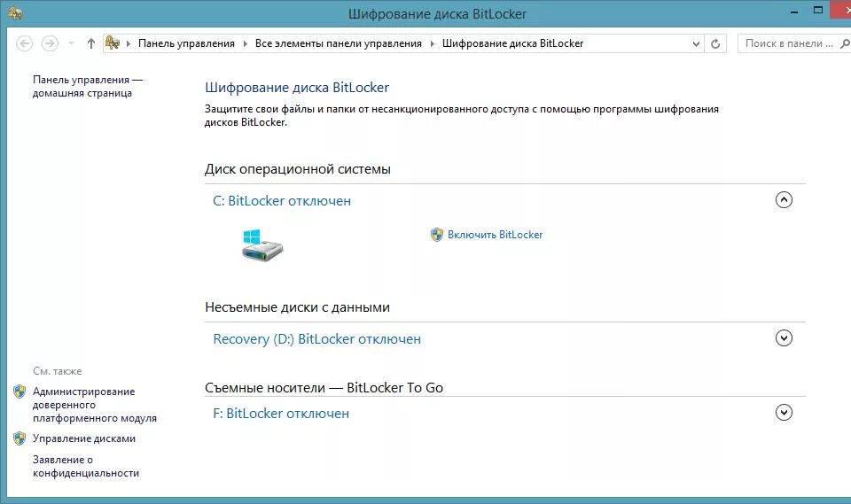Viewport: 851px width, 504px height.
Task: Select 'Все элементы панели управления' breadcrumb
Action: pos(338,43)
